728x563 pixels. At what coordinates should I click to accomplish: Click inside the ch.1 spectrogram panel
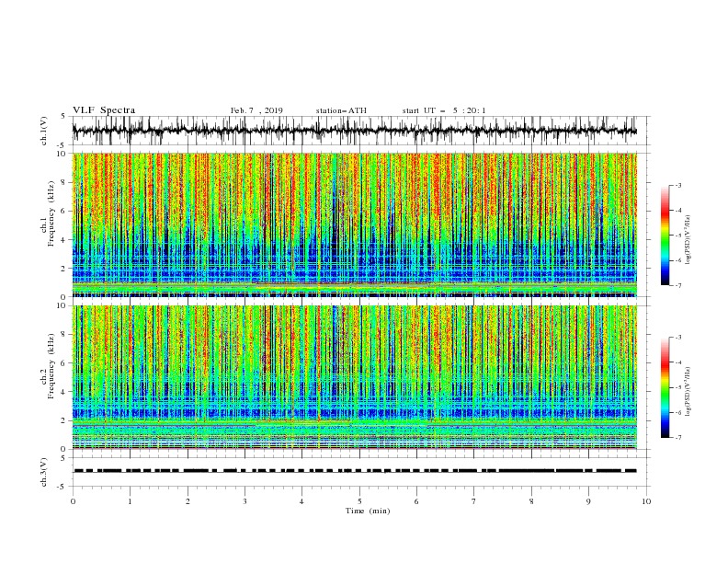[x=355, y=224]
